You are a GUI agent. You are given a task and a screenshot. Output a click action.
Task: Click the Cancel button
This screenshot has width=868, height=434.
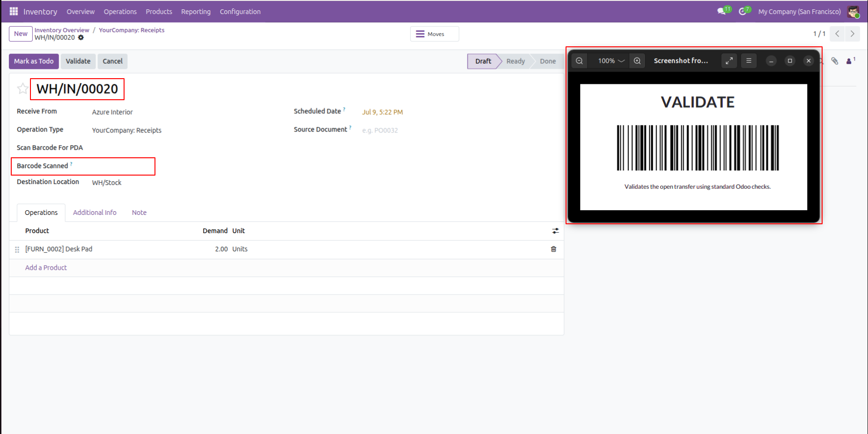(x=113, y=61)
